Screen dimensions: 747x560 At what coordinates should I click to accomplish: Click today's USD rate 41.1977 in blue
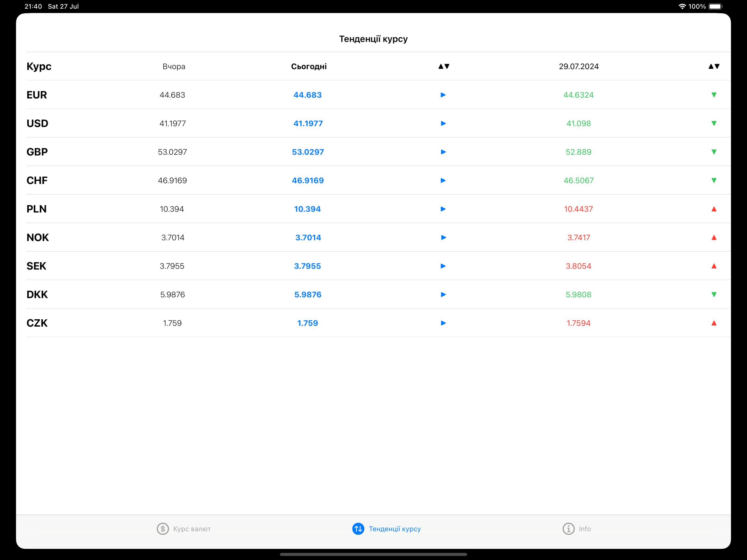pyautogui.click(x=308, y=123)
